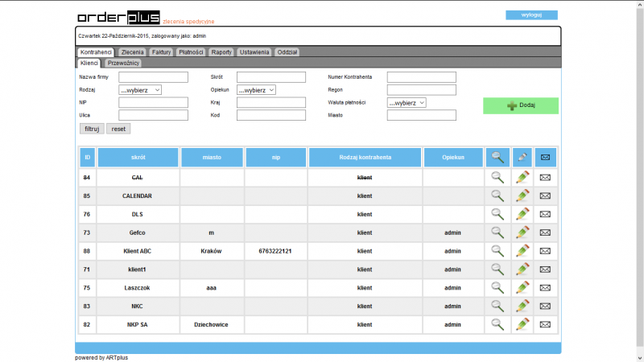The image size is (644, 362).
Task: Focus the NIP input field
Action: (153, 103)
